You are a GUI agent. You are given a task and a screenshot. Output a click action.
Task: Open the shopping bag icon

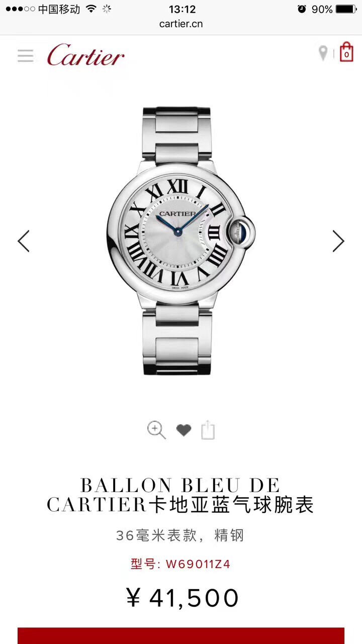point(346,52)
